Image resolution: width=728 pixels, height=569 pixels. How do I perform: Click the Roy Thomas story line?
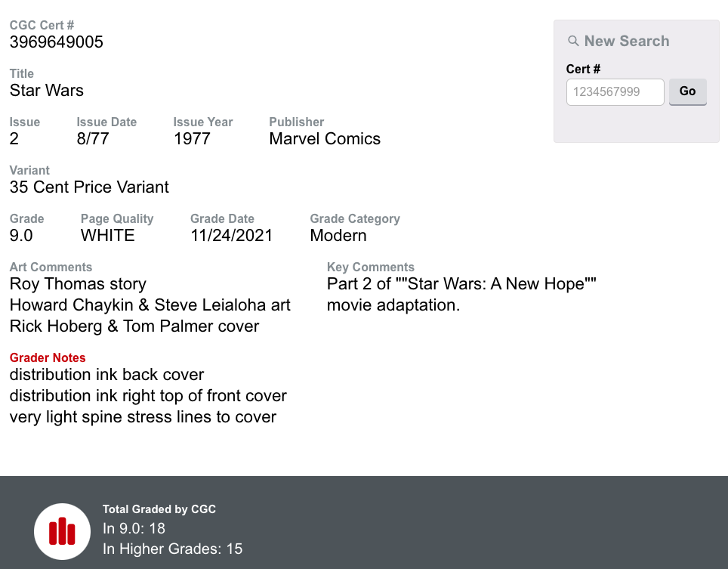point(78,284)
